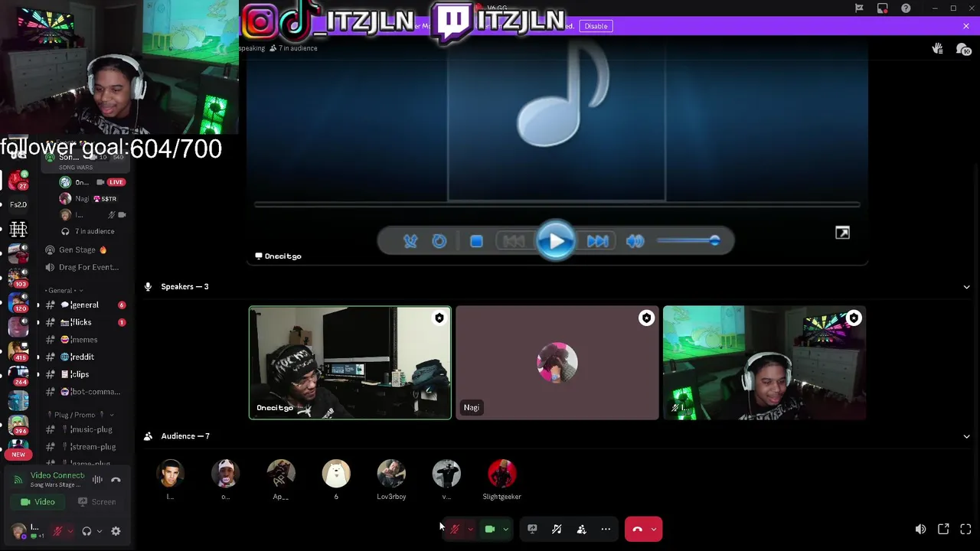Viewport: 980px width, 551px height.
Task: Click the clip recording icon with red dot in title bar
Action: (x=883, y=8)
